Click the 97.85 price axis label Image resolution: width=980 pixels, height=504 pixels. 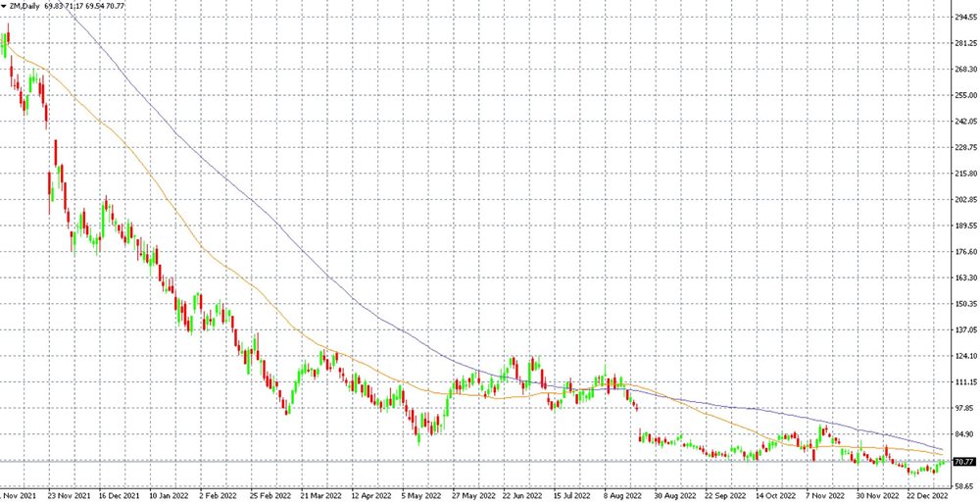click(964, 408)
